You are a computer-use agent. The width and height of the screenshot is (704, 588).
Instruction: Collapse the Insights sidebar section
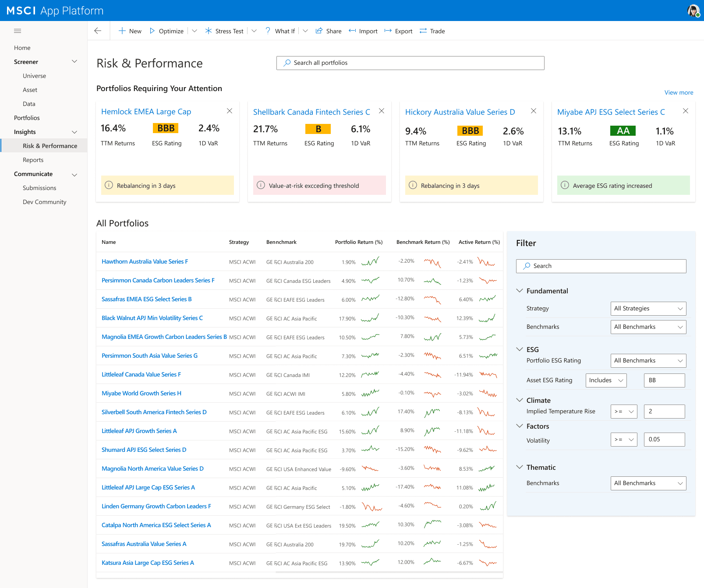(74, 132)
